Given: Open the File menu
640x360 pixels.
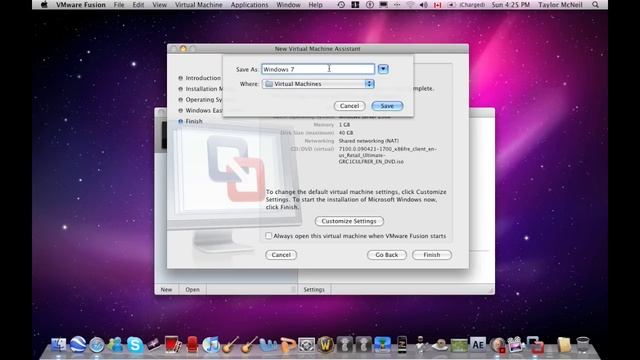Looking at the screenshot, I should click(119, 5).
